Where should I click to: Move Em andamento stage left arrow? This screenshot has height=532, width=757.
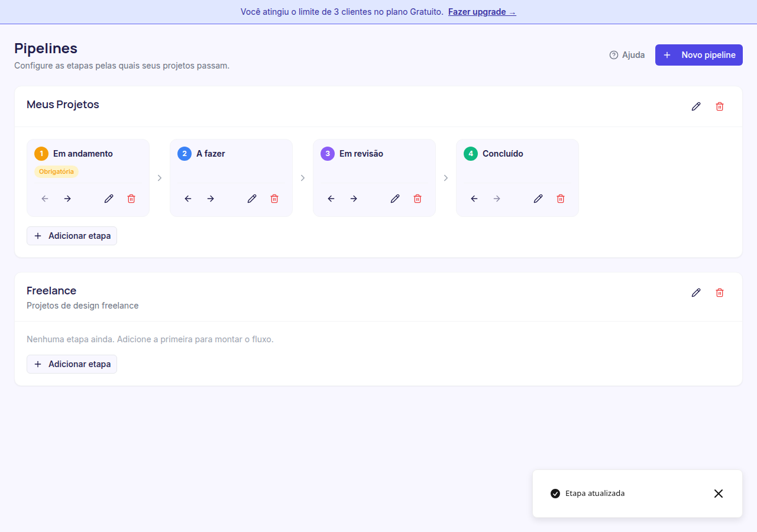click(x=45, y=199)
